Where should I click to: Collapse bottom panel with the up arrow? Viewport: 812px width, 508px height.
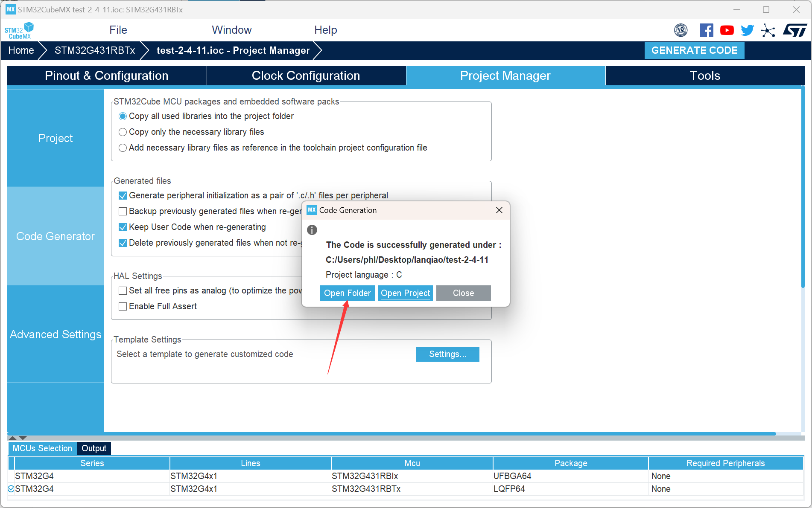click(13, 438)
